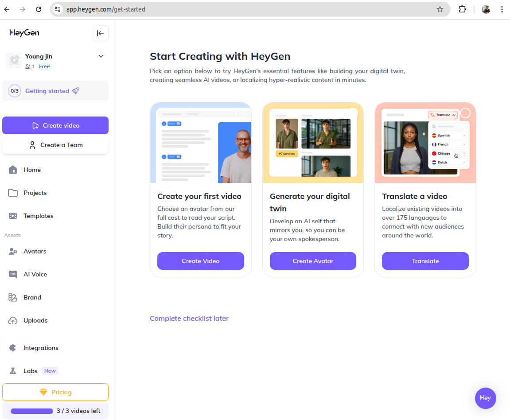Click the Assets section label
This screenshot has height=420, width=510.
[12, 235]
